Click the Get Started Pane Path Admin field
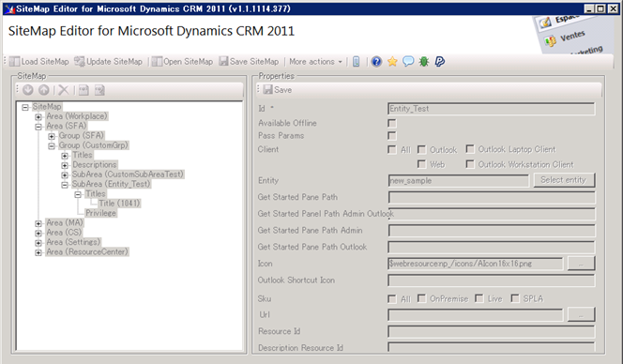 tap(492, 231)
